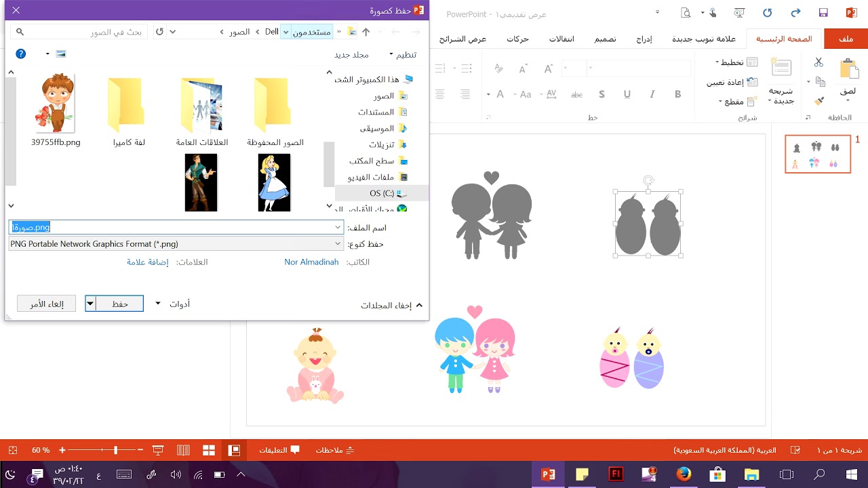The image size is (868, 488).
Task: Collapse folders via إخفاء المجلدات
Action: coord(392,306)
